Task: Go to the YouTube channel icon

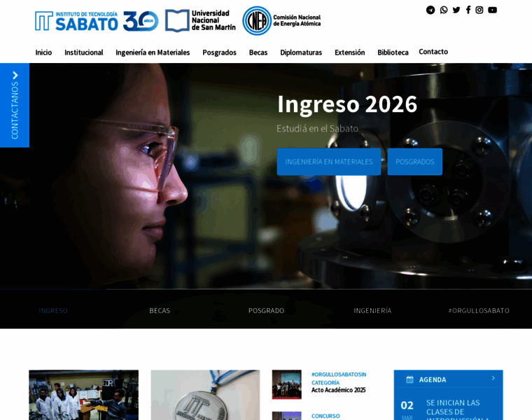Action: point(492,10)
